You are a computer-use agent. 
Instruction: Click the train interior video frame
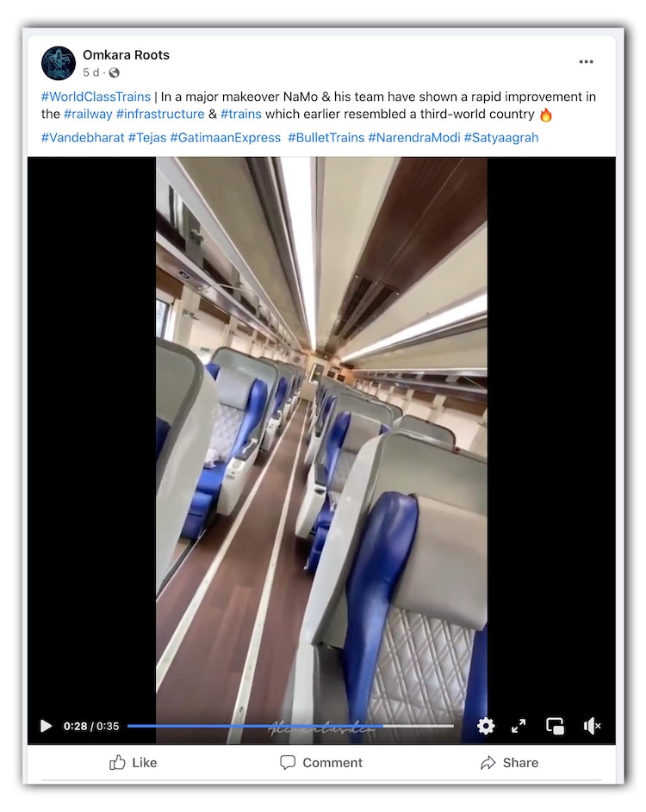coord(321,435)
